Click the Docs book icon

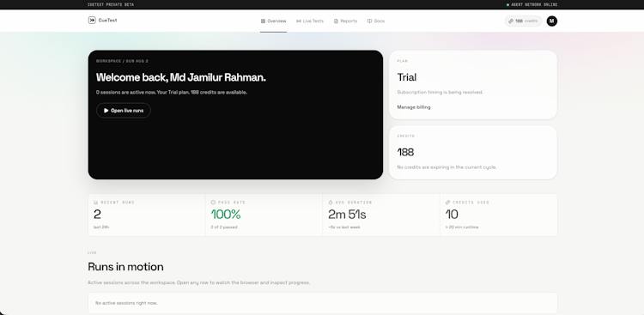pos(369,21)
